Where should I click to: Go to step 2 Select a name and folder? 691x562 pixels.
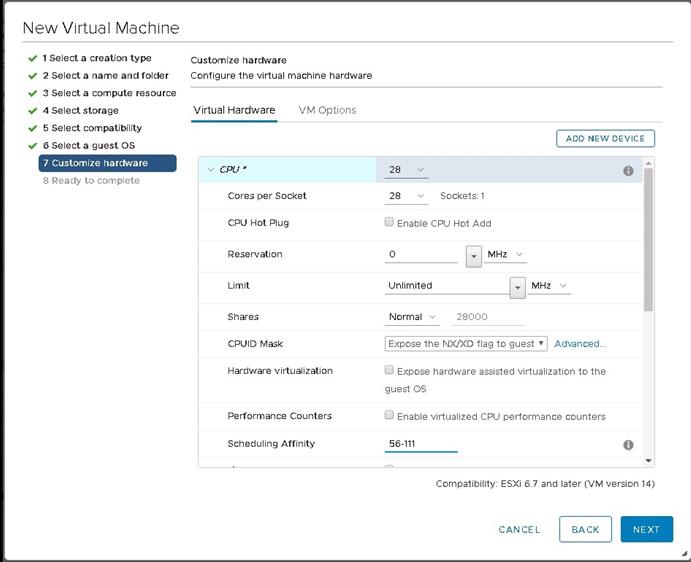(106, 76)
